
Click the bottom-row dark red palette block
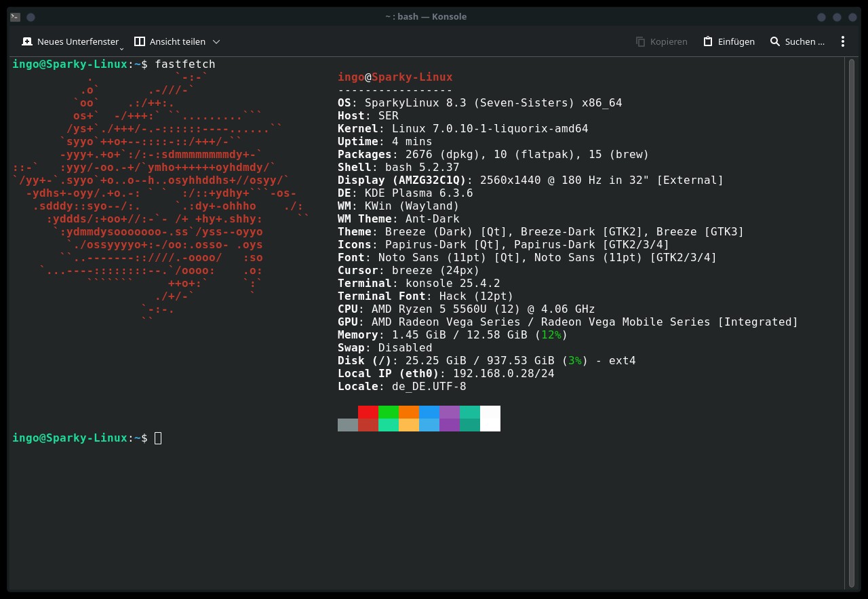click(368, 425)
